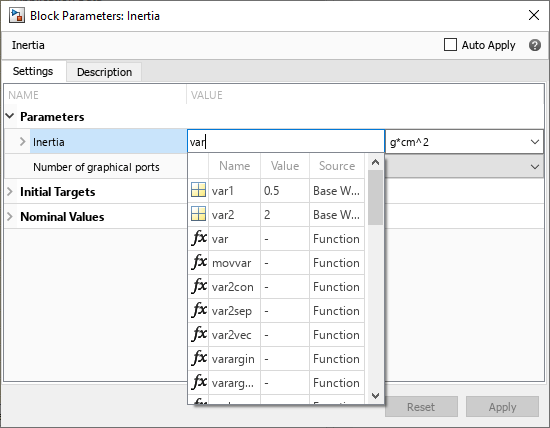
Task: Select the var2 workspace variable icon
Action: [199, 214]
